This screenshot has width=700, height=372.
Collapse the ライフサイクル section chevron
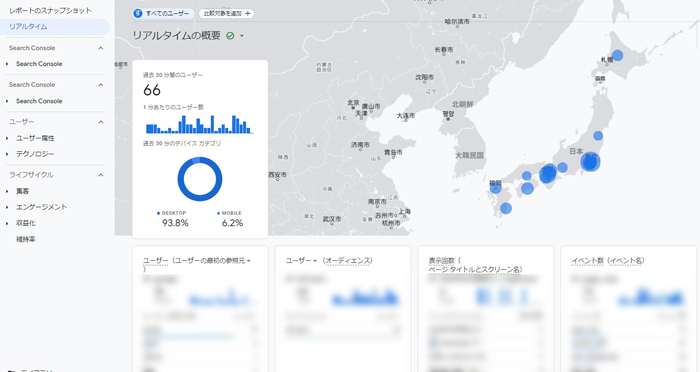[x=101, y=175]
